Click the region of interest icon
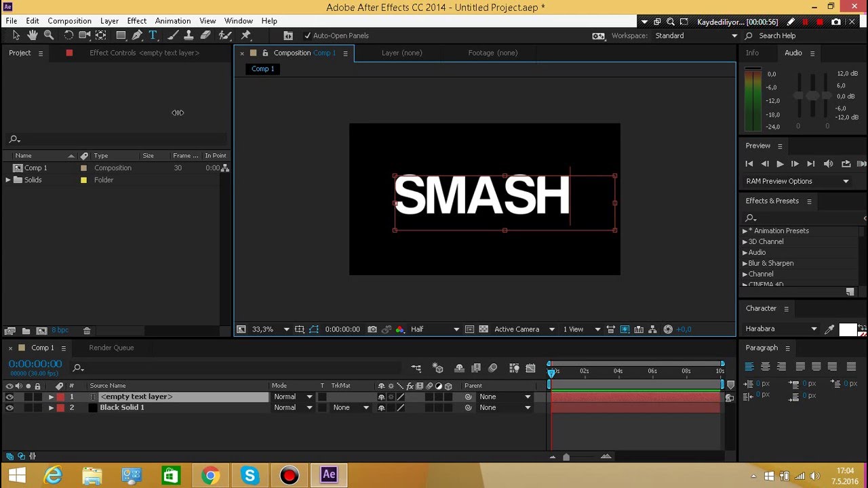 click(469, 329)
